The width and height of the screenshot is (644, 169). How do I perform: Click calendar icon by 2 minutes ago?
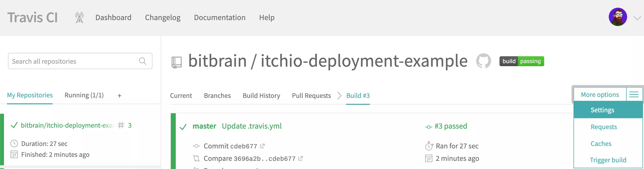coord(429,159)
